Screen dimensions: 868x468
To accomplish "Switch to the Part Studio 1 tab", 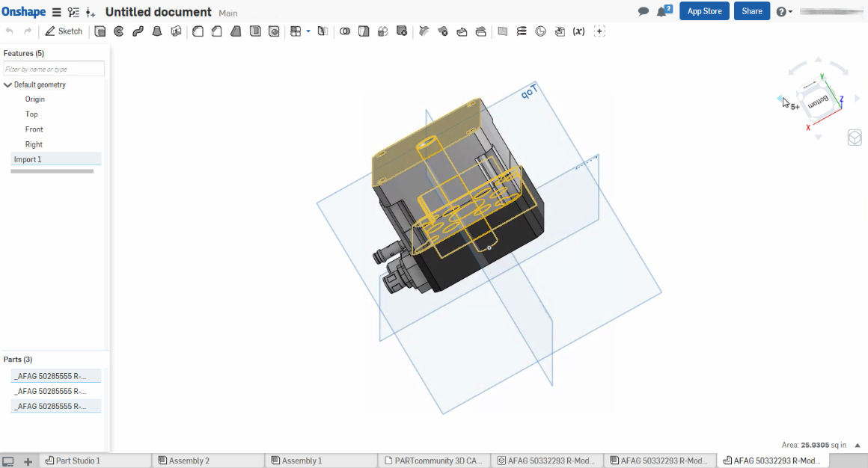I will (x=77, y=461).
